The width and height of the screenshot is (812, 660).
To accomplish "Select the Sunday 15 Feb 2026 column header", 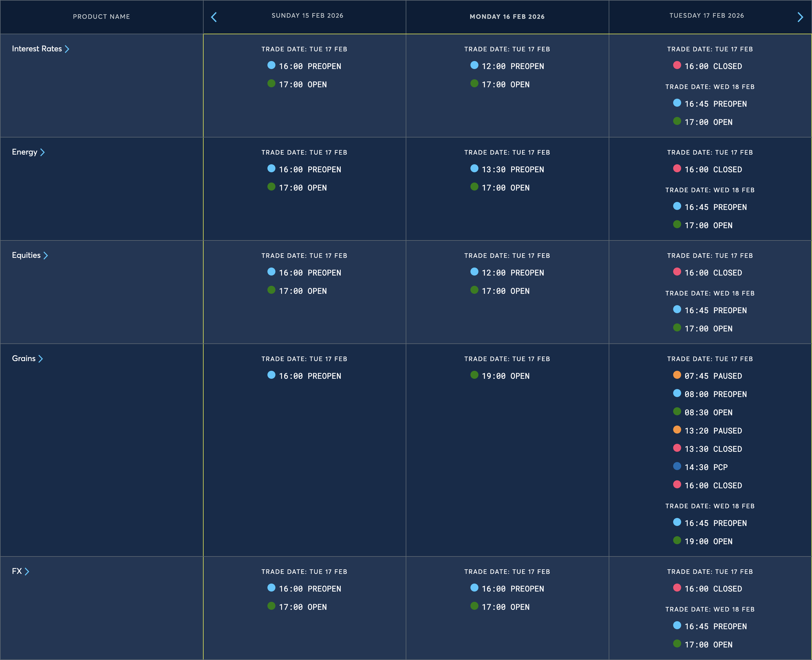I will [x=307, y=16].
